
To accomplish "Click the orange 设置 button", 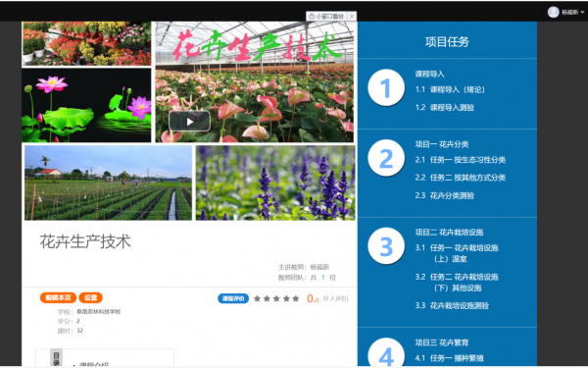I will tap(90, 297).
